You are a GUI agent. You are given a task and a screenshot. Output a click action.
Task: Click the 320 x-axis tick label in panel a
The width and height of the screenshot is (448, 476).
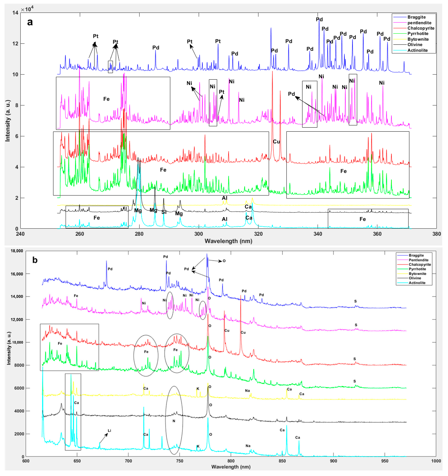click(x=258, y=234)
